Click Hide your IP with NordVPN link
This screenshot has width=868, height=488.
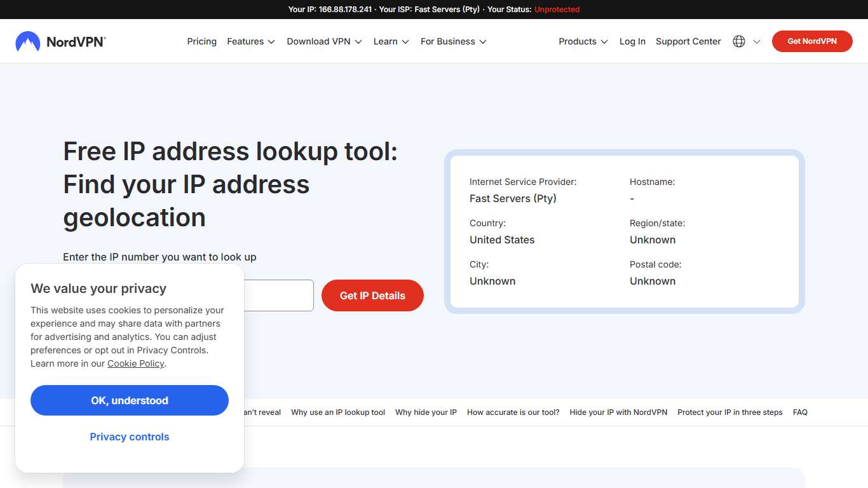click(x=618, y=412)
